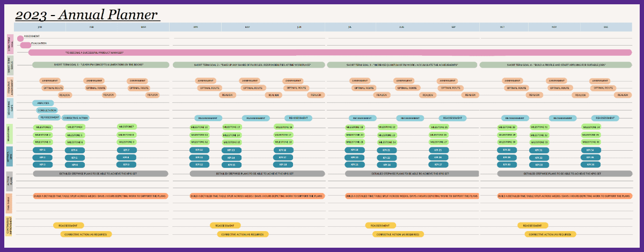Select the KPI 14 pill
This screenshot has height=252, width=644.
pyautogui.click(x=232, y=158)
